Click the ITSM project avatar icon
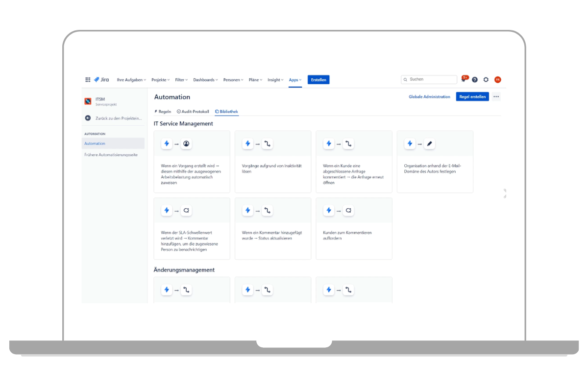This screenshot has width=588, height=387. tap(88, 101)
